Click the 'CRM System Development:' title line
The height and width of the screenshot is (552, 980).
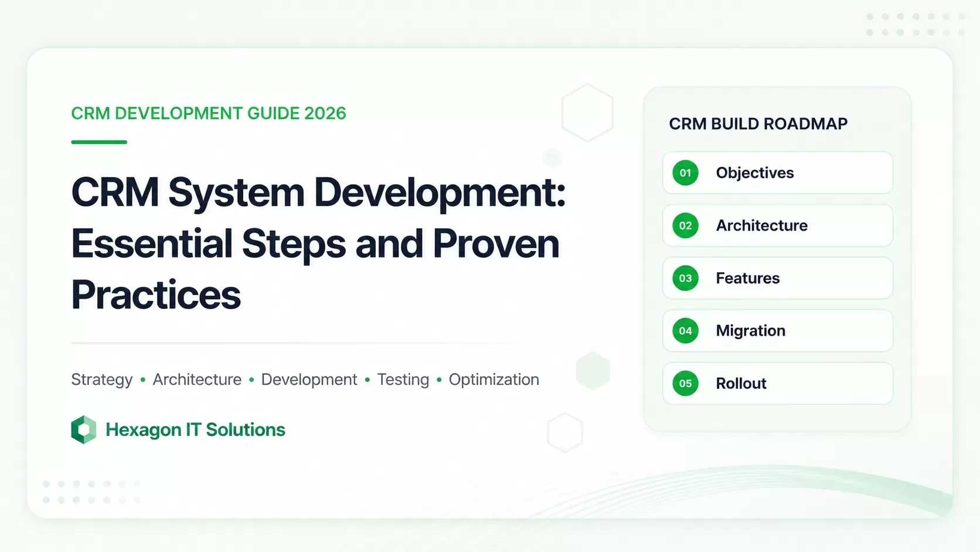pyautogui.click(x=318, y=193)
